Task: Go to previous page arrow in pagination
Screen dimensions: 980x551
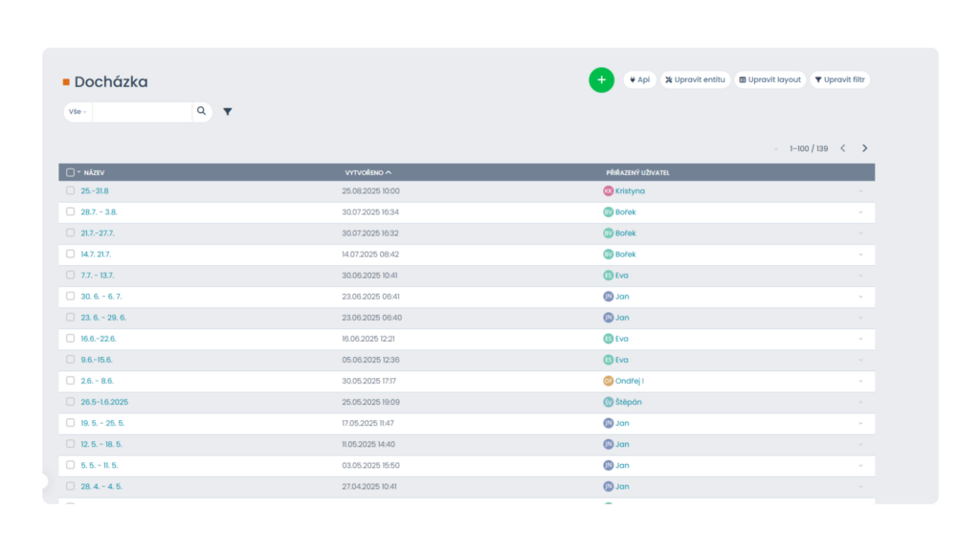Action: (842, 148)
